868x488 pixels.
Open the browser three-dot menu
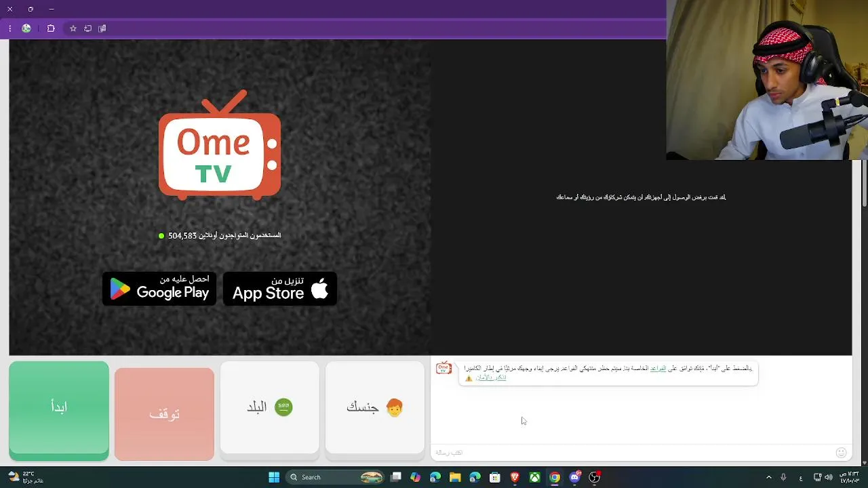pos(9,28)
